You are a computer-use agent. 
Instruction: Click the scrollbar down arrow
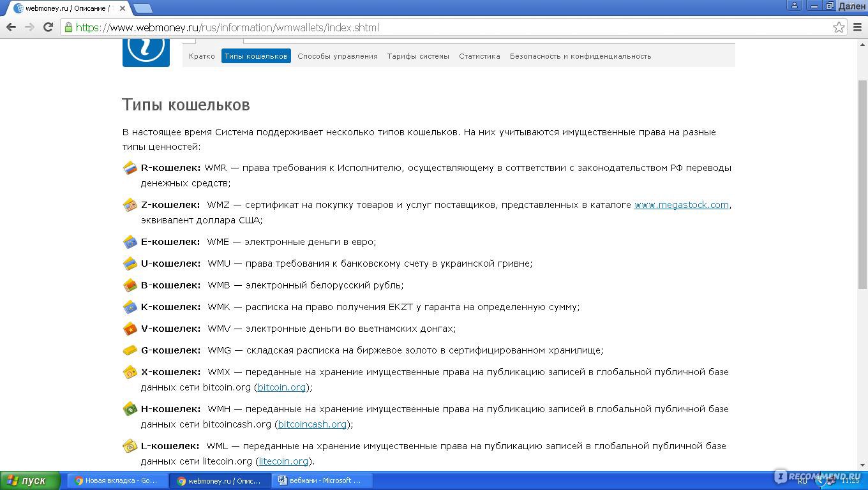[862, 465]
